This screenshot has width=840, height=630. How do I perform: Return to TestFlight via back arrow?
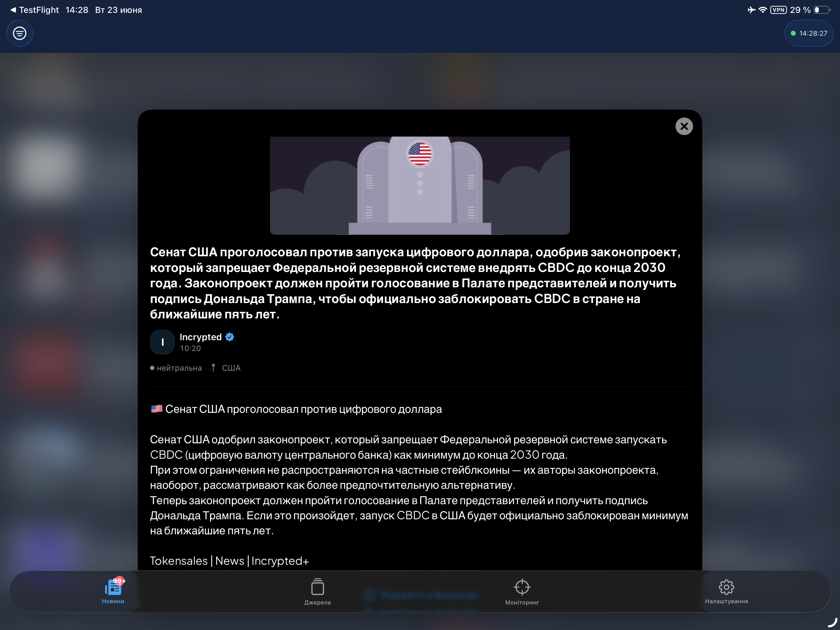(x=34, y=10)
